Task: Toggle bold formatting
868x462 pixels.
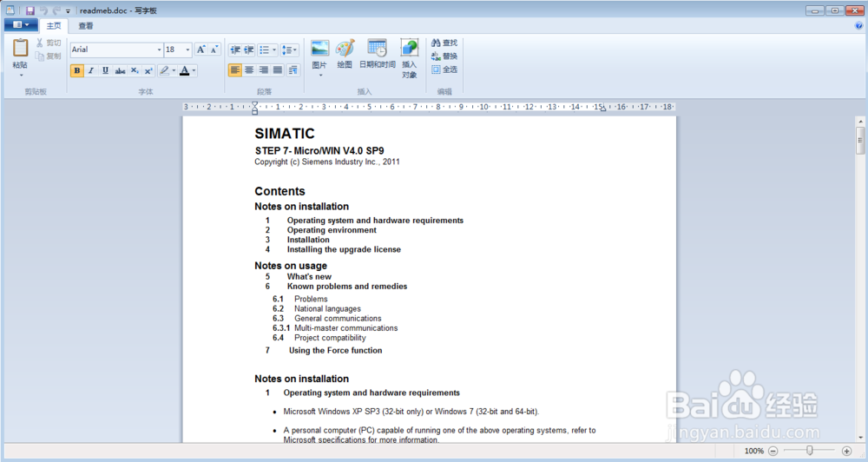Action: tap(77, 70)
